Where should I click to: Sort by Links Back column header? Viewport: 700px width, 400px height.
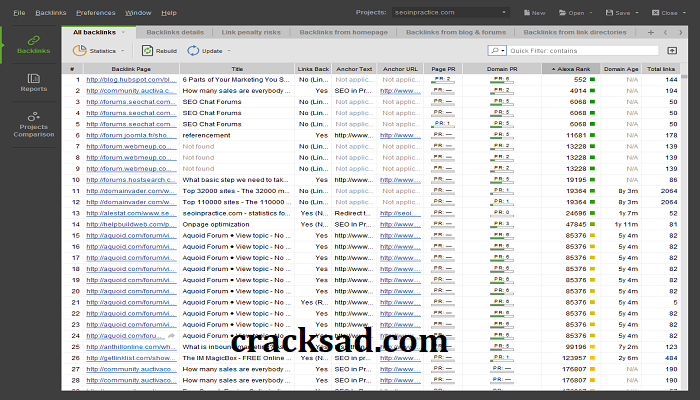313,69
